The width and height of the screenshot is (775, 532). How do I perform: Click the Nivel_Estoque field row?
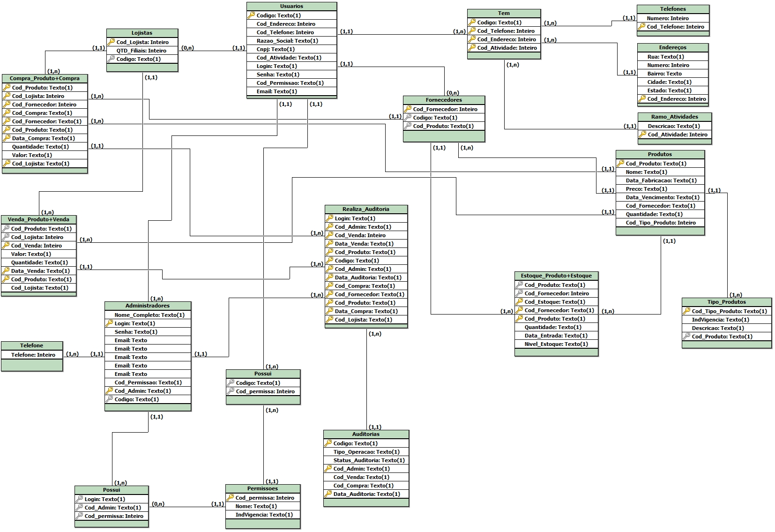pyautogui.click(x=556, y=344)
